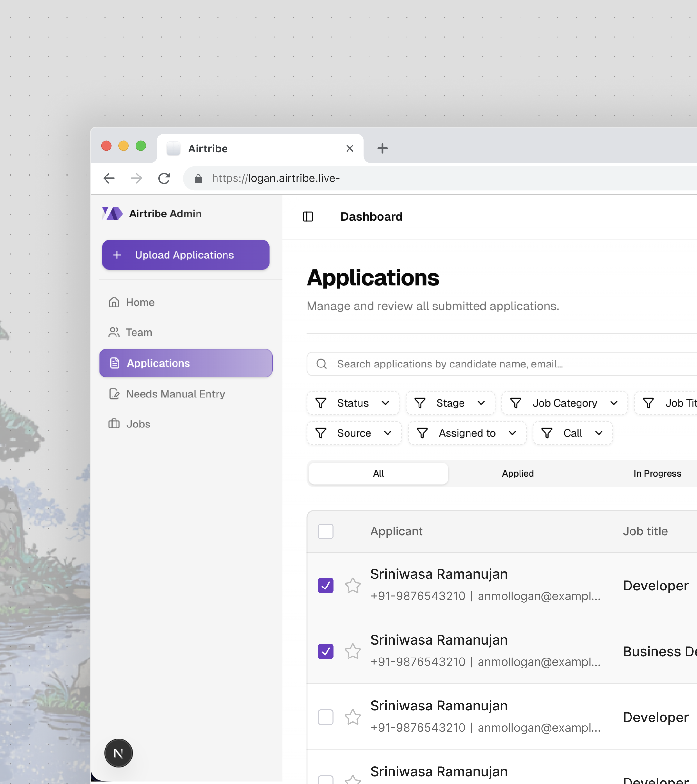
Task: Switch to the In Progress tab
Action: tap(657, 473)
